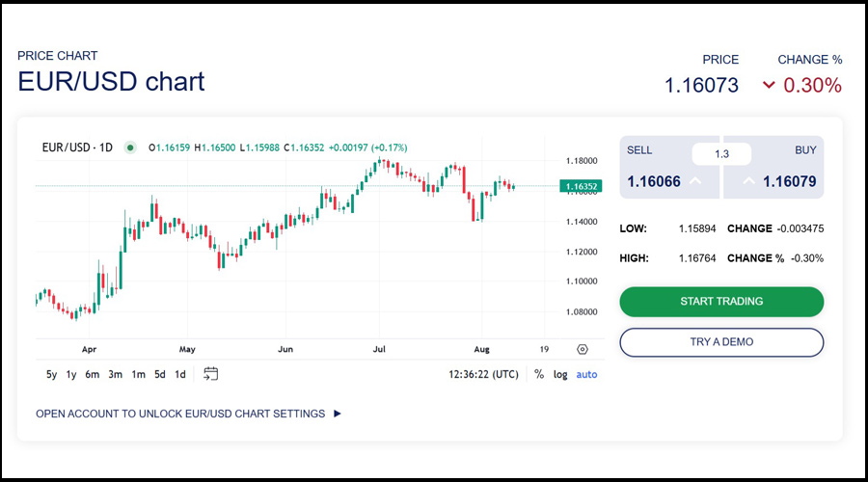The width and height of the screenshot is (868, 482).
Task: Switch chart to 1d range
Action: tap(179, 374)
